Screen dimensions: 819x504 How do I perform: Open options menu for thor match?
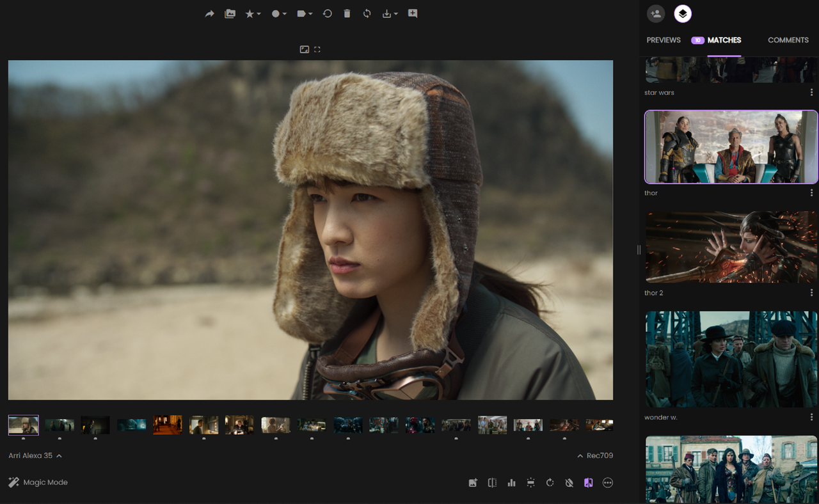pyautogui.click(x=811, y=193)
